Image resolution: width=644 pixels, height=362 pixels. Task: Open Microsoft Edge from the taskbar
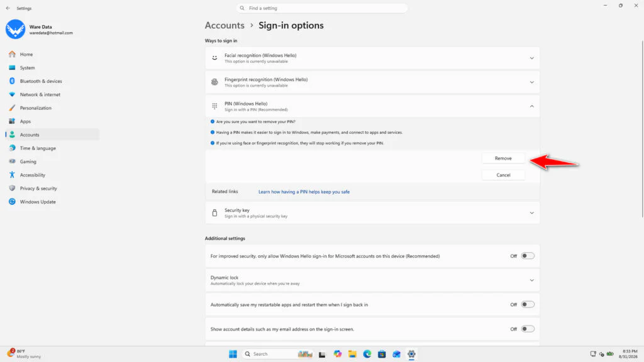[367, 354]
